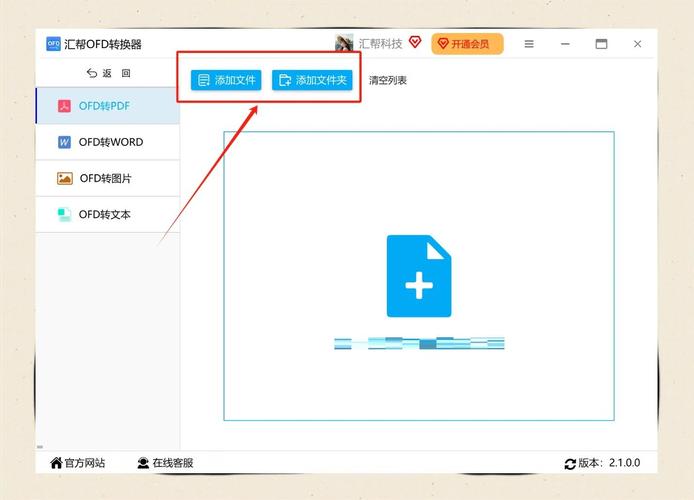Click the 添加文件夹 button
This screenshot has width=694, height=500.
[x=312, y=80]
